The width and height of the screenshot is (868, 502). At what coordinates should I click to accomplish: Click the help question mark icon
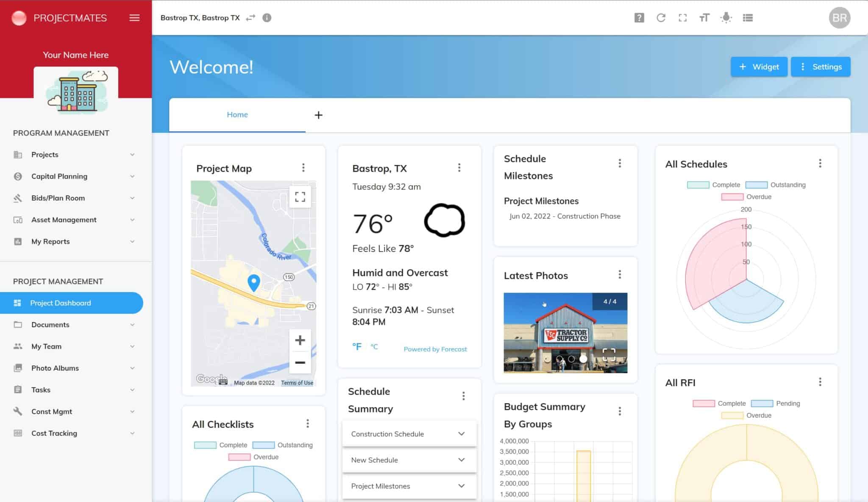[639, 18]
